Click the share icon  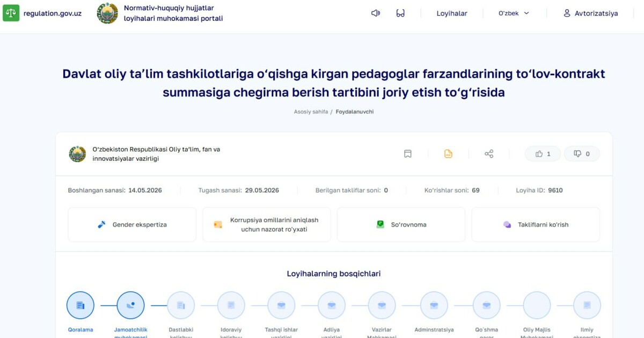489,154
